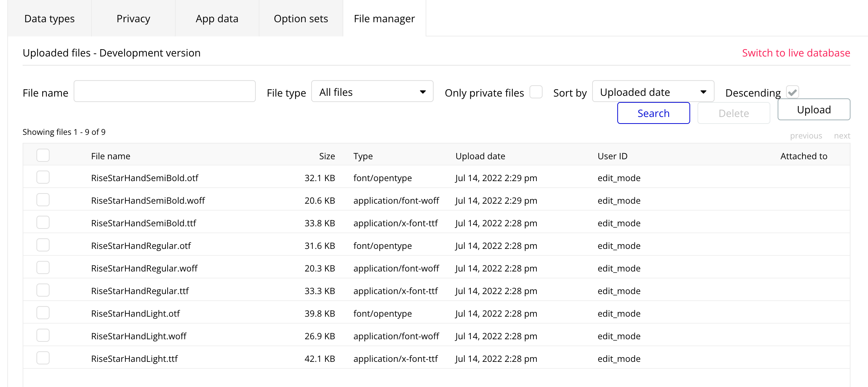The width and height of the screenshot is (868, 387).
Task: Click the RiseStarHandLight.otf file name
Action: click(136, 314)
